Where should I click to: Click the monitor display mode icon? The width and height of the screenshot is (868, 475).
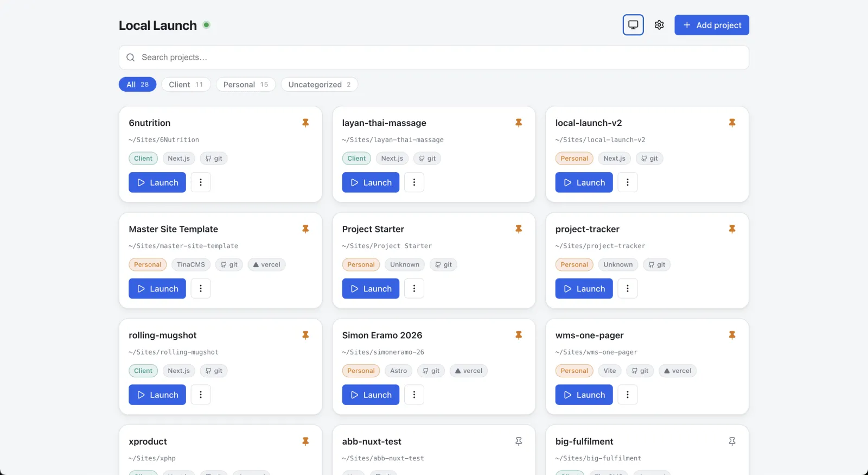pos(633,25)
